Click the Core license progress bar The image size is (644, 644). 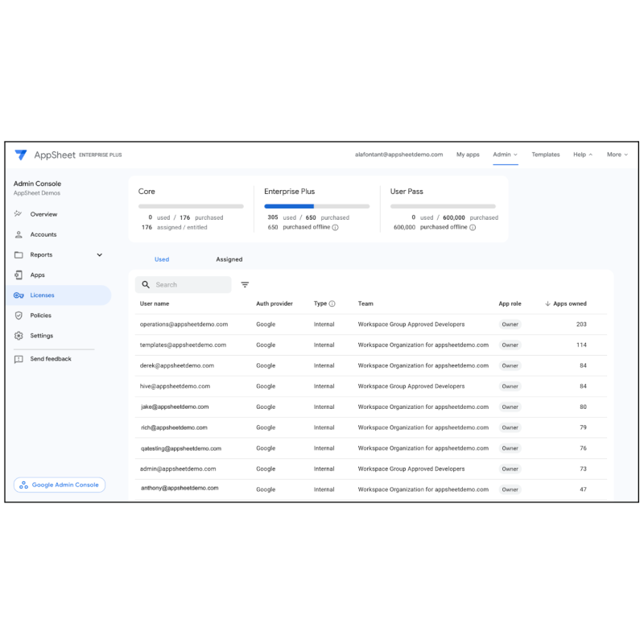coord(191,206)
